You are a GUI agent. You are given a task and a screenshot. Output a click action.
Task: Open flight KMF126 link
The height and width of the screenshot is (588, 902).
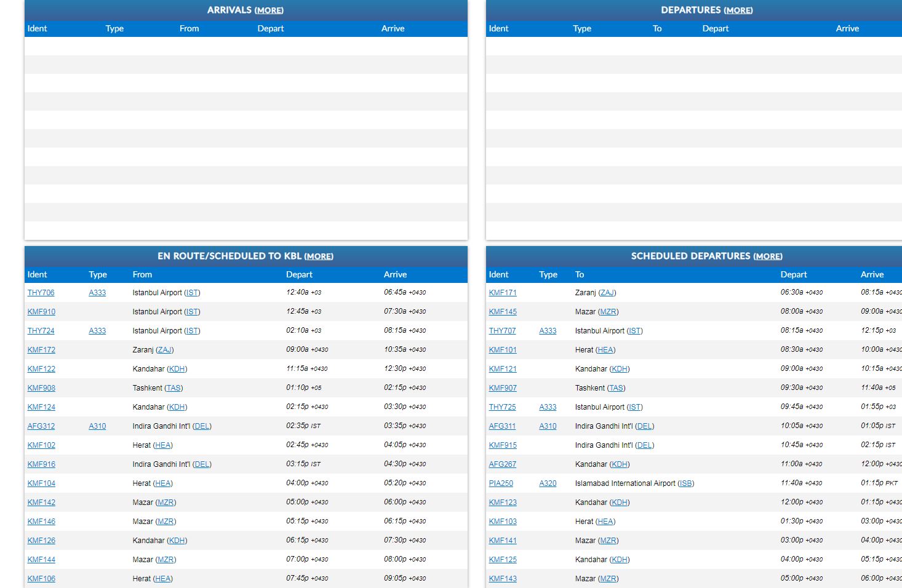coord(41,541)
